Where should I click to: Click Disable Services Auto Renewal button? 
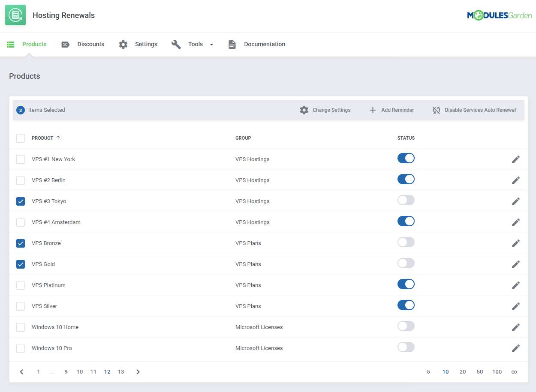pyautogui.click(x=474, y=110)
